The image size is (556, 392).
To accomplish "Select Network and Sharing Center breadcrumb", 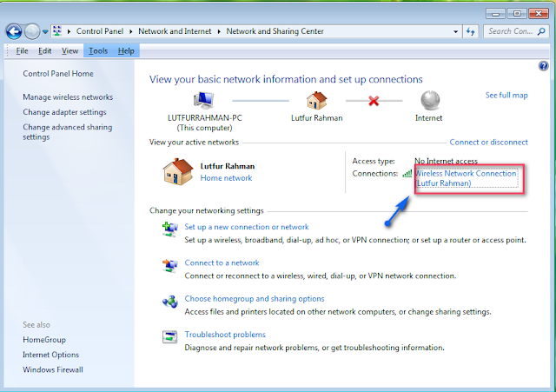I will tap(275, 31).
